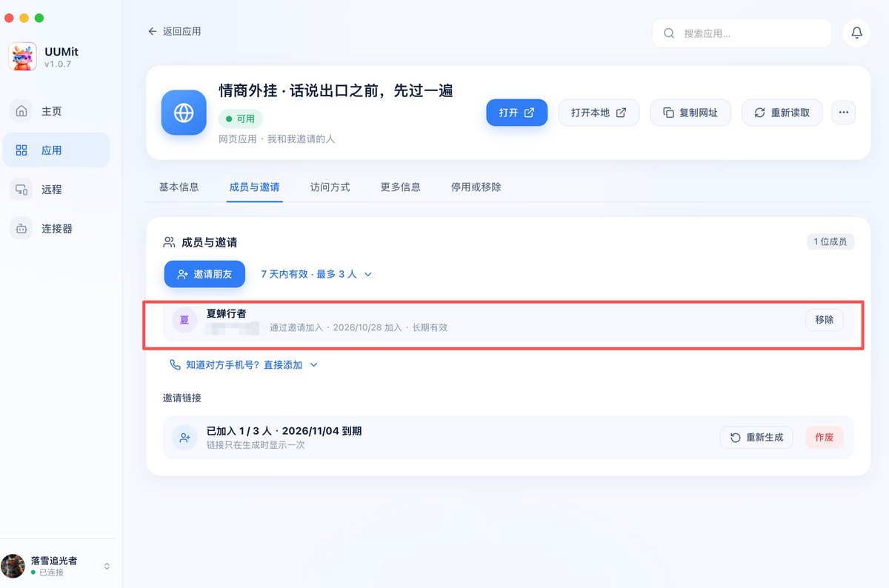Click the 夏蝉行者 member name
The width and height of the screenshot is (889, 588).
(x=226, y=314)
